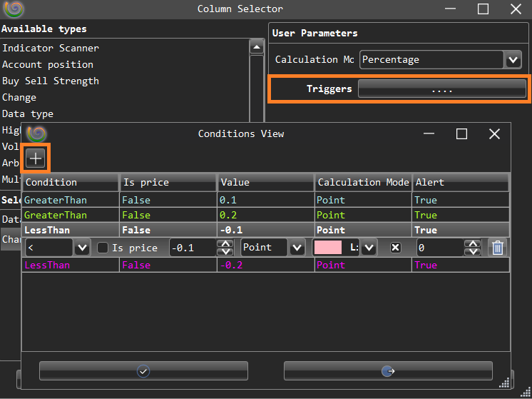Toggle the Is price checkbox
Viewport: 532px width, 399px height.
pos(103,248)
